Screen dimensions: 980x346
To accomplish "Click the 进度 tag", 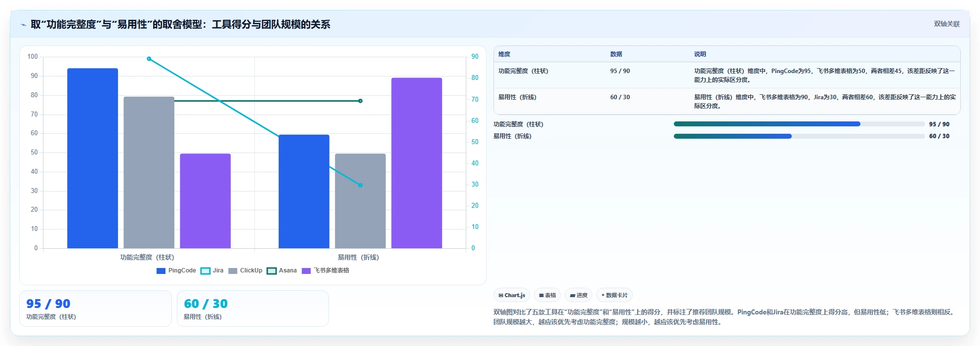I will click(x=578, y=295).
